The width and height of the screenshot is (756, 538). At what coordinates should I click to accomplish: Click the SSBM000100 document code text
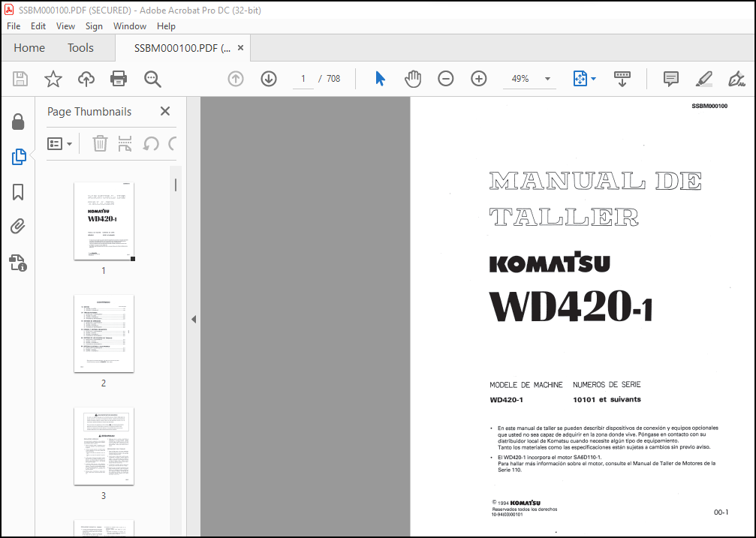[709, 106]
